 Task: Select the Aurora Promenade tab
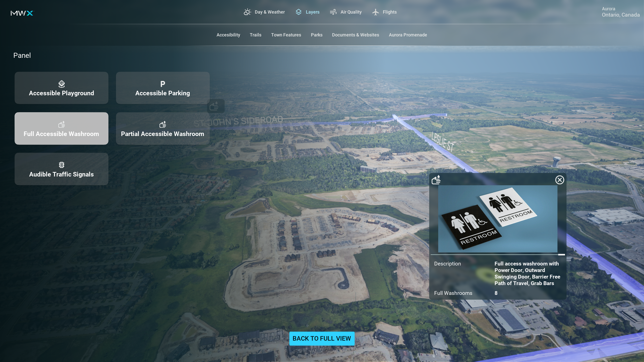click(408, 35)
